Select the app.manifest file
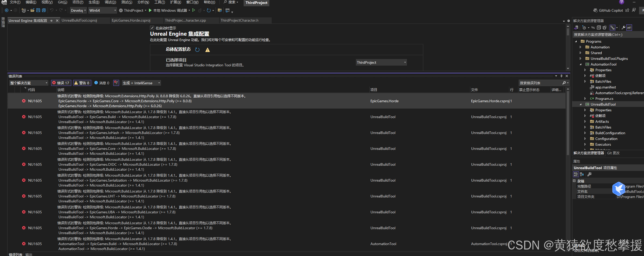Viewport: 644px width, 256px height. 606,87
